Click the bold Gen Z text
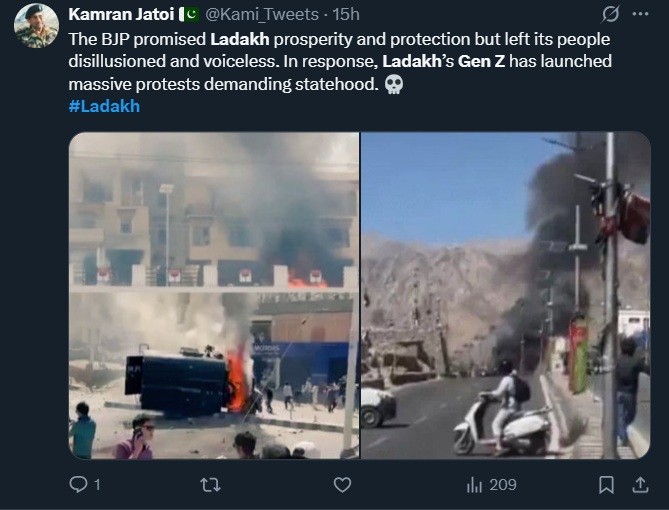Screen dimensions: 669x510 click(x=481, y=61)
